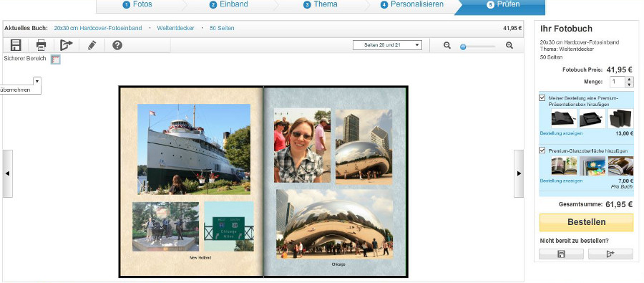Increase Menge quantity with up arrow
This screenshot has width=644, height=283.
[629, 79]
